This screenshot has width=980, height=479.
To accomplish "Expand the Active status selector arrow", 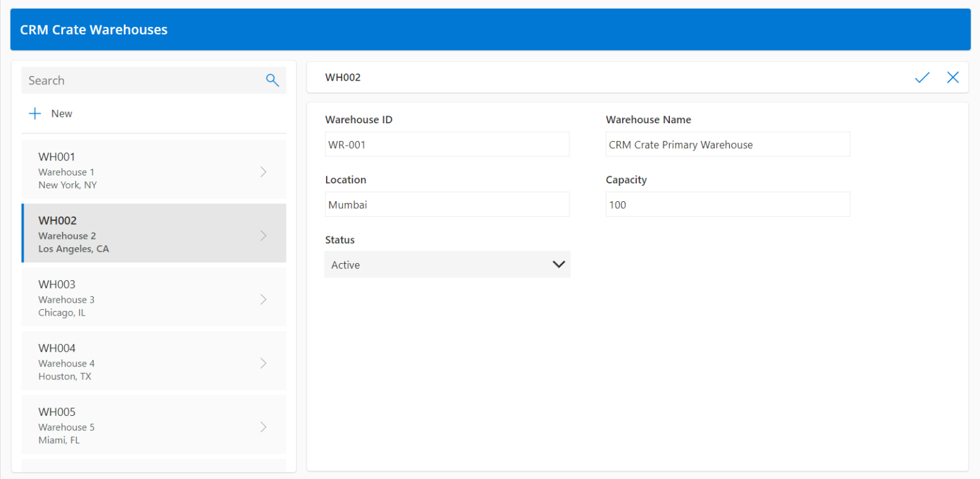I will click(558, 264).
